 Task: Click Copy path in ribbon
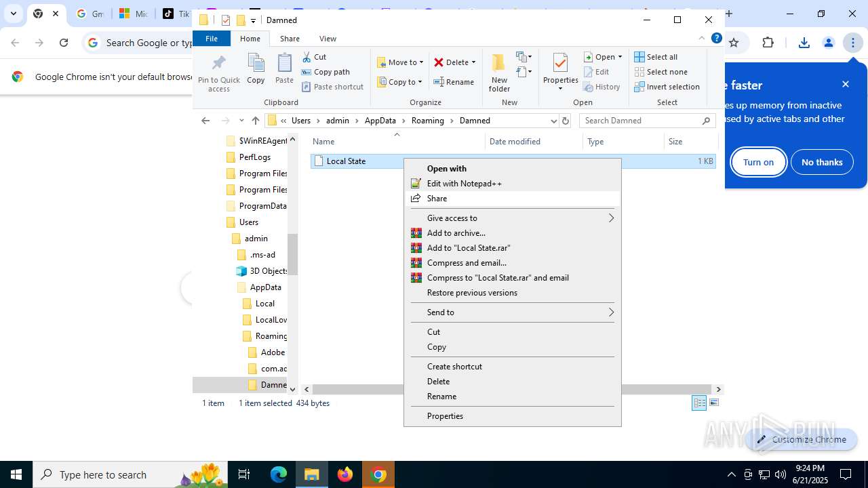[325, 72]
